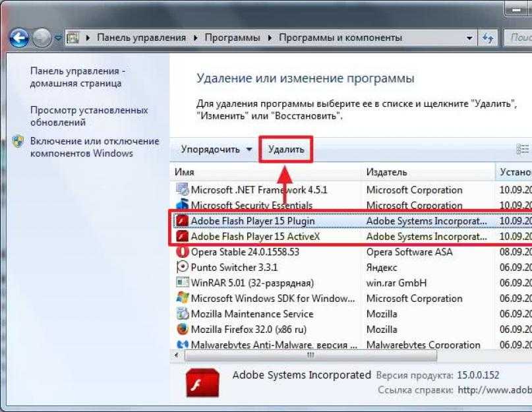Viewport: 532px width, 412px height.
Task: Click publisher 'win.rar GmbH' cell
Action: (x=396, y=283)
